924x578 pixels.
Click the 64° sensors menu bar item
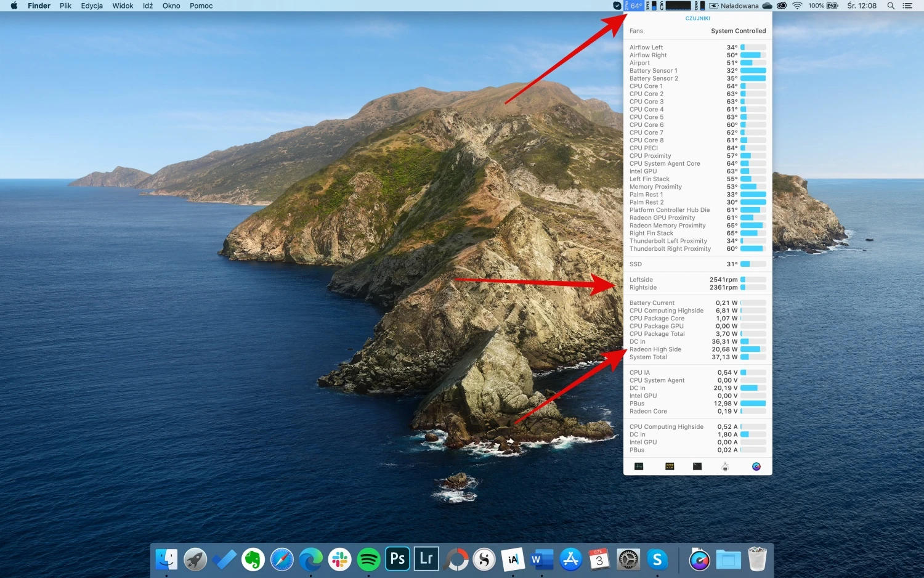click(x=634, y=6)
